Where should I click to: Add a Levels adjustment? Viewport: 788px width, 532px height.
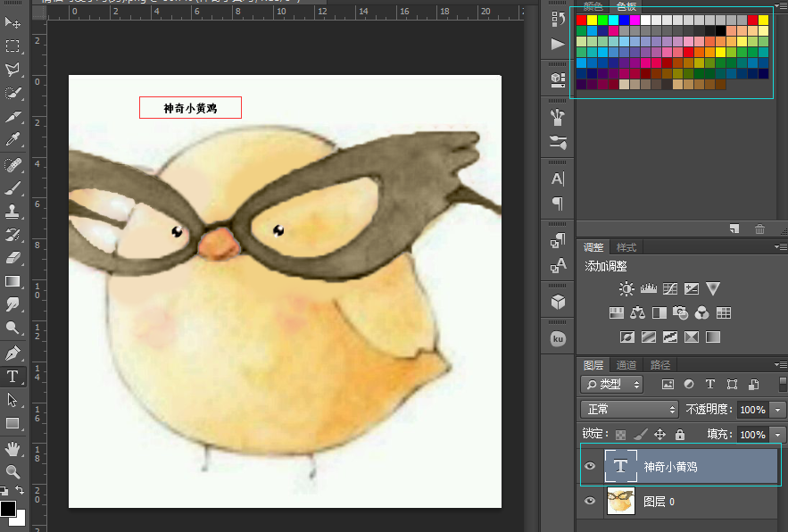(x=648, y=288)
